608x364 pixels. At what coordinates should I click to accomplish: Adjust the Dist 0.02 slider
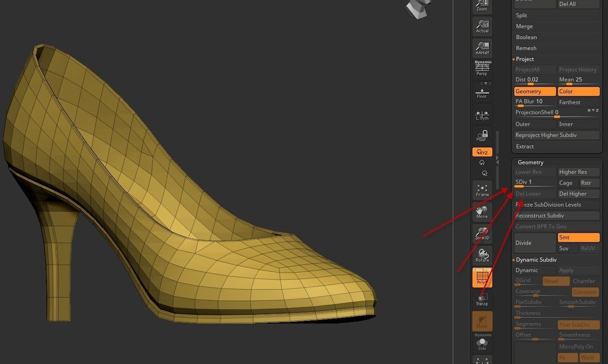point(535,80)
